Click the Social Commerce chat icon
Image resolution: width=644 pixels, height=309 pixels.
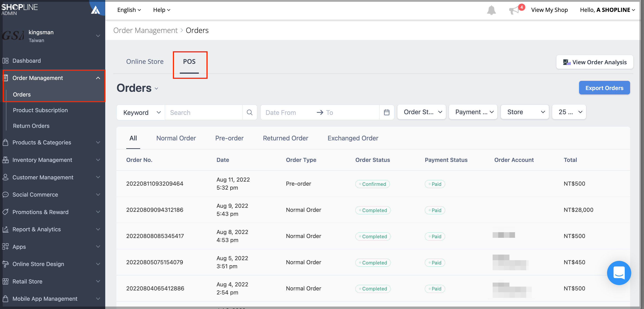tap(6, 195)
